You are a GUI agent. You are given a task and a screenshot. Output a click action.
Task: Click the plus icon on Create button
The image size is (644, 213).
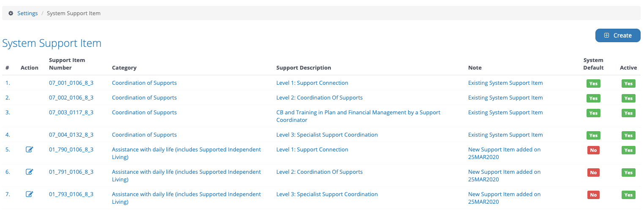[606, 35]
